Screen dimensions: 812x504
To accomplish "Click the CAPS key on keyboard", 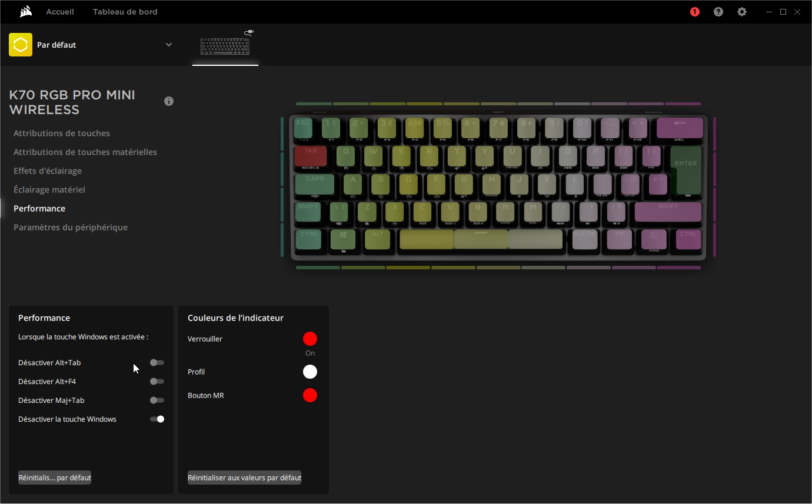I will click(x=315, y=184).
